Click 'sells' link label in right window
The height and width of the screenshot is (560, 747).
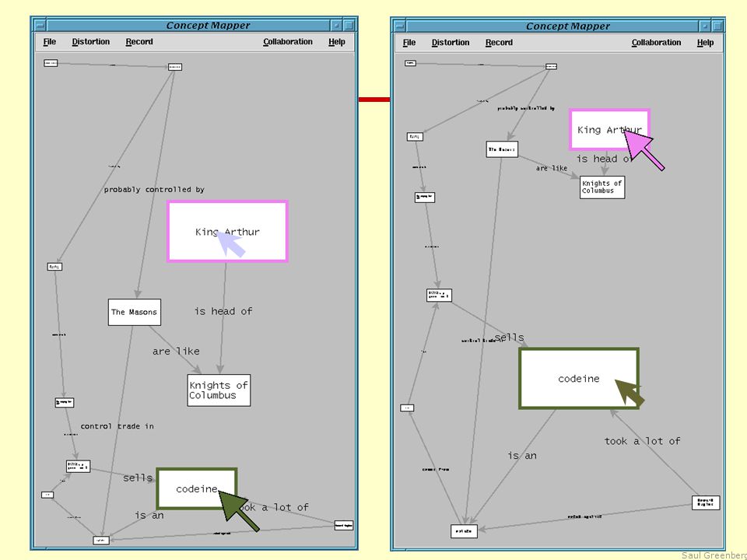tap(509, 337)
